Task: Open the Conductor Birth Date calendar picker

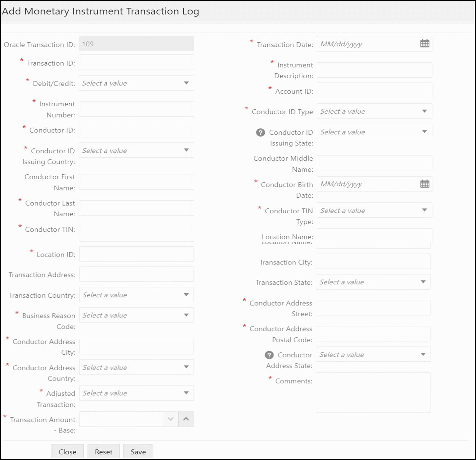Action: (424, 184)
